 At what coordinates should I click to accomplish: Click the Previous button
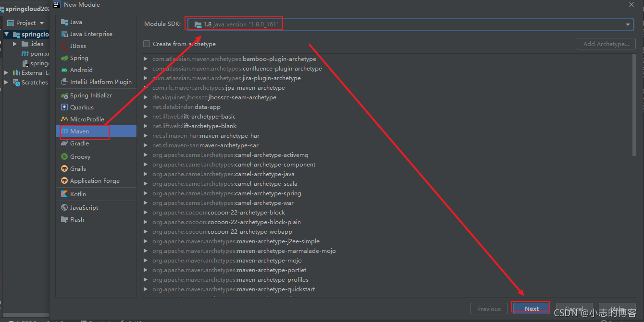pyautogui.click(x=489, y=309)
